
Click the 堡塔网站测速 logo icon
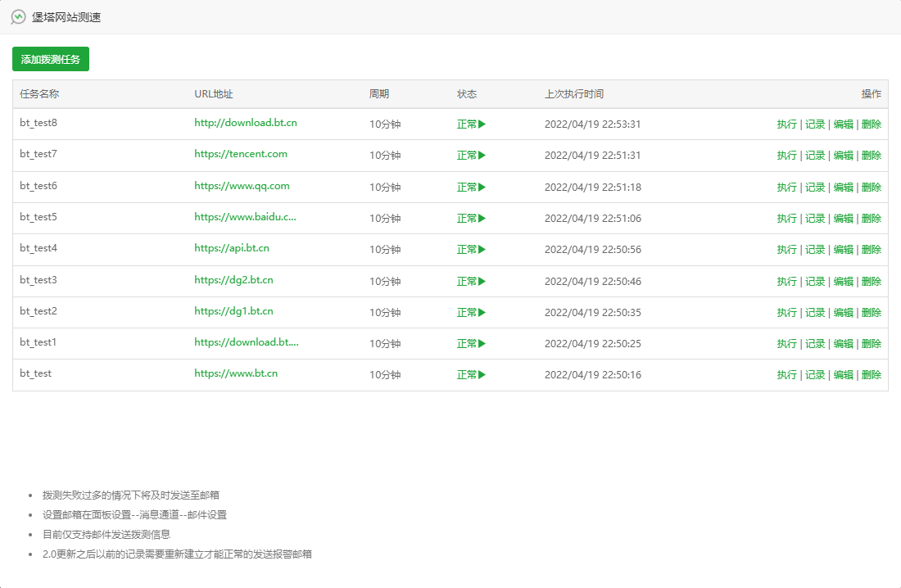18,17
